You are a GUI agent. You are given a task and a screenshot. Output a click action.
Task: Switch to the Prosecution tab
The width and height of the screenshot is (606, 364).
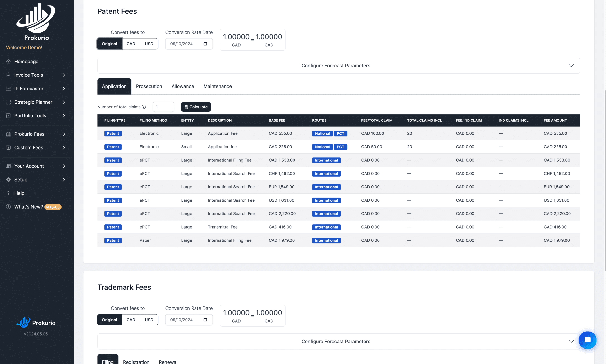[x=149, y=86]
